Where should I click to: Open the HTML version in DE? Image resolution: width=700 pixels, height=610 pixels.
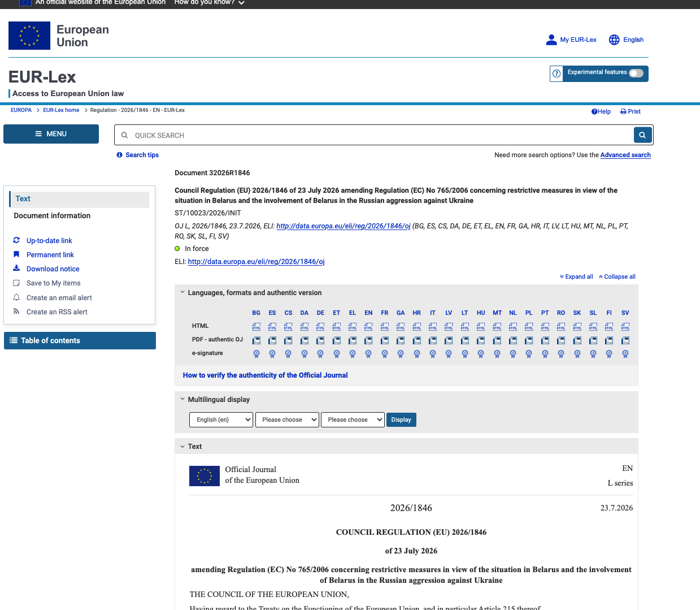pyautogui.click(x=320, y=327)
